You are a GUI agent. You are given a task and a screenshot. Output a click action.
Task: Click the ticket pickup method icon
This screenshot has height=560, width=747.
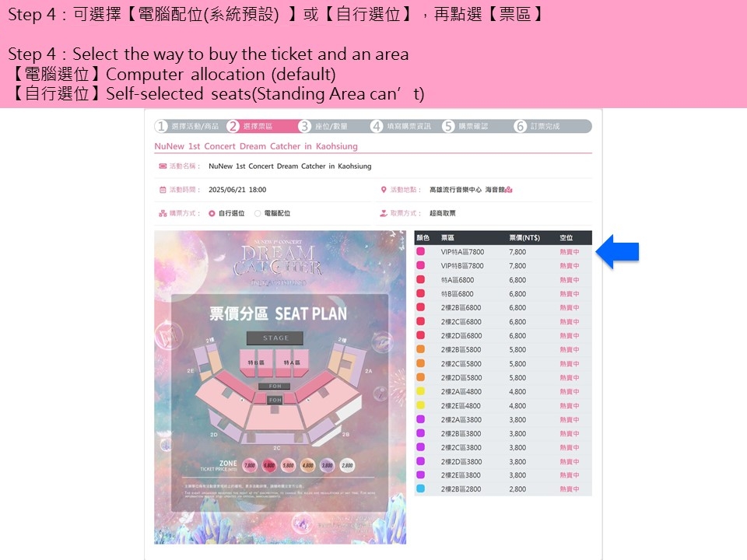tap(384, 213)
